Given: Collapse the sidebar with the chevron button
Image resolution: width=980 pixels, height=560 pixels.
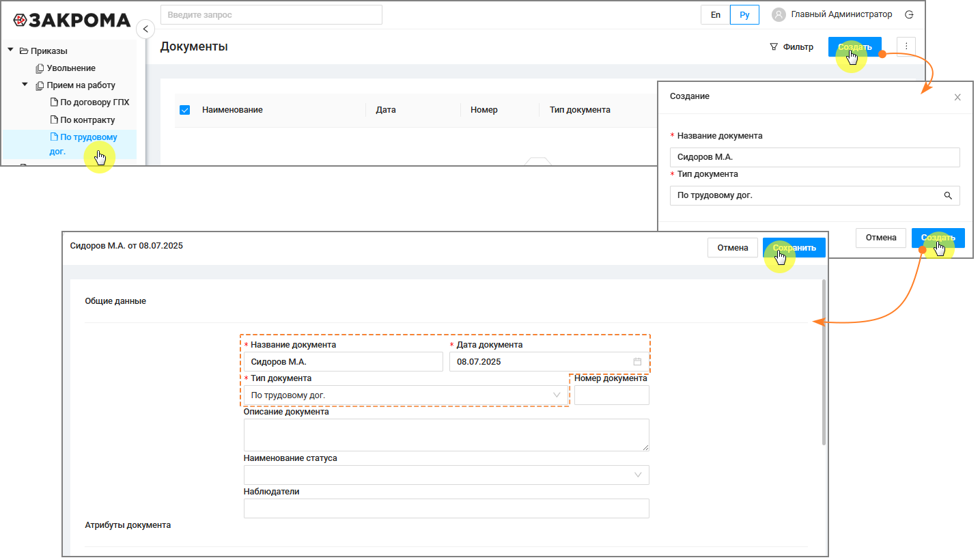Looking at the screenshot, I should [x=145, y=29].
